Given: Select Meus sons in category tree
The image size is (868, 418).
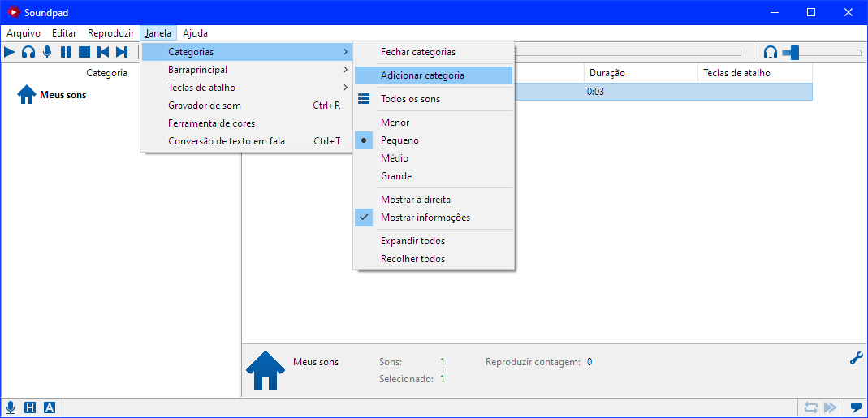Looking at the screenshot, I should 63,95.
